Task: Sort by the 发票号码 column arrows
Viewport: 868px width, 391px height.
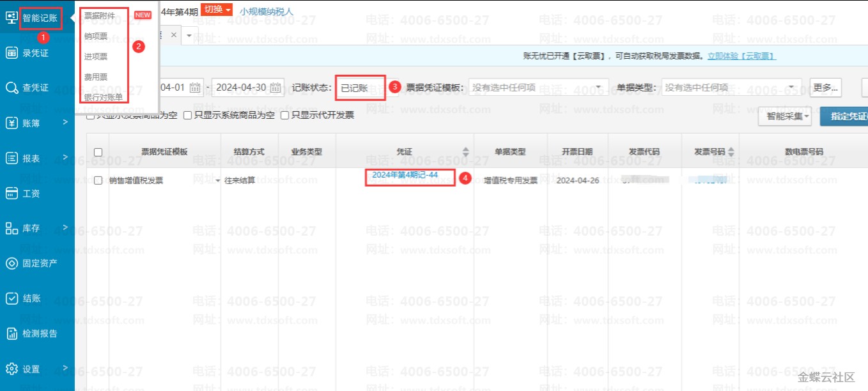Action: [x=731, y=152]
